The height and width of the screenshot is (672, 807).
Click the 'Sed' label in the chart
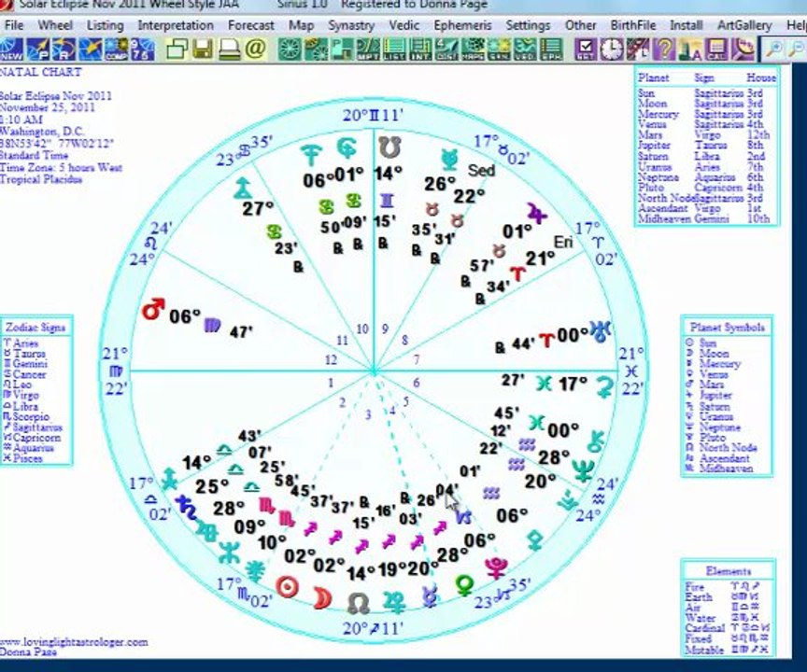(x=481, y=171)
